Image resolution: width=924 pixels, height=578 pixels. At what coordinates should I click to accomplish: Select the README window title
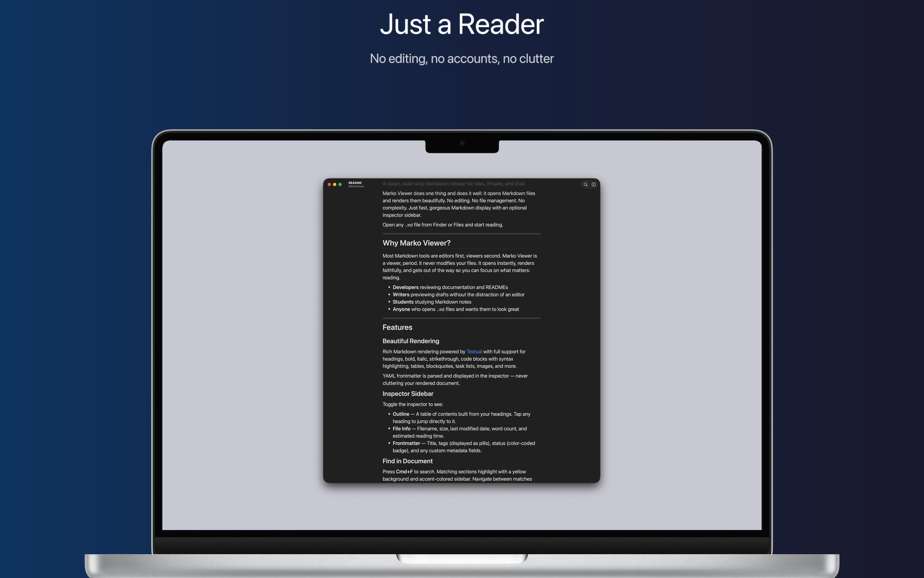(355, 183)
